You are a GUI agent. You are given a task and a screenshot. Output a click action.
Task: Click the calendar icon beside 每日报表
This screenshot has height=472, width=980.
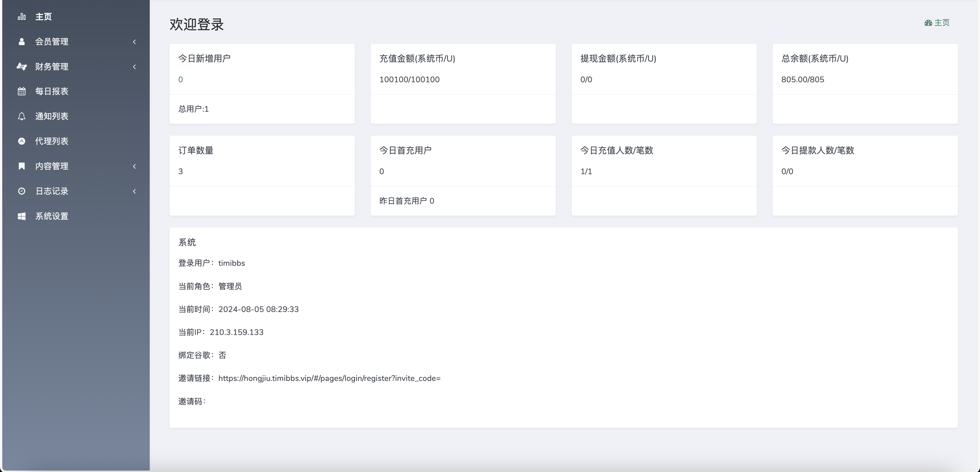(x=22, y=91)
